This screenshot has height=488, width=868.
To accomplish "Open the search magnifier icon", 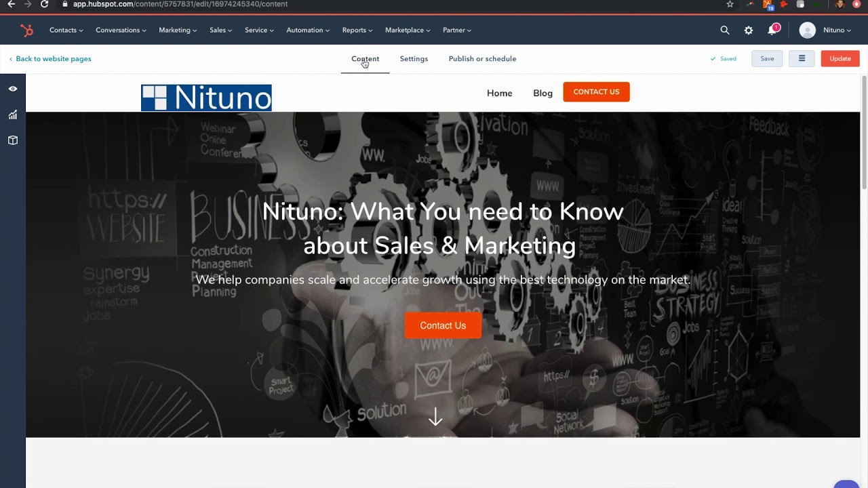I will point(725,30).
